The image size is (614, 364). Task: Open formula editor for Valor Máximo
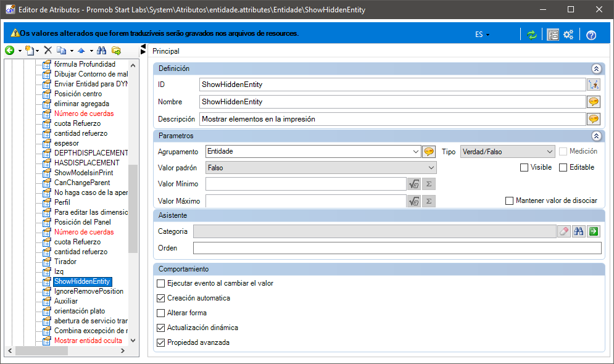click(414, 201)
